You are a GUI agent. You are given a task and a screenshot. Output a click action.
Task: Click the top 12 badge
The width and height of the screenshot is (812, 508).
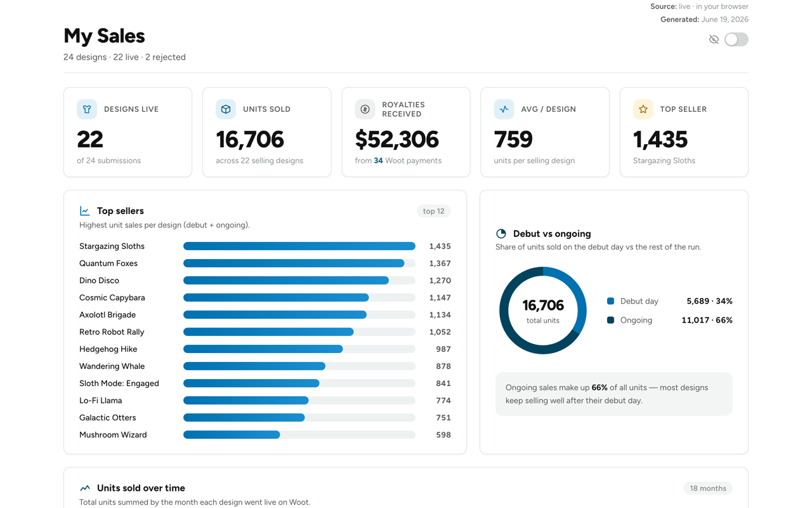[434, 211]
